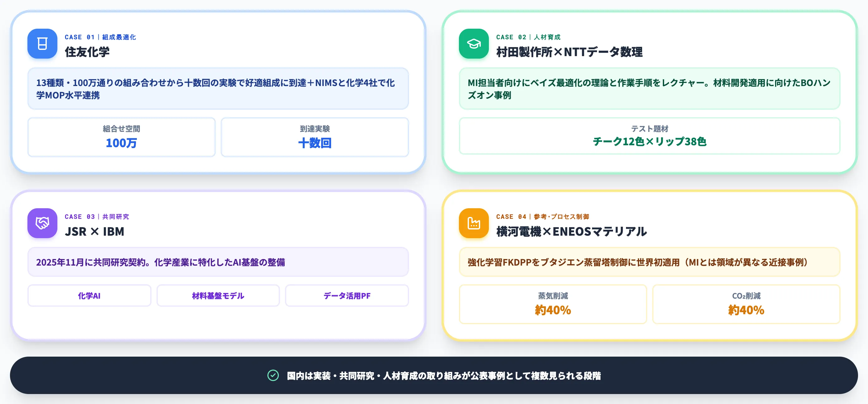Image resolution: width=868 pixels, height=404 pixels.
Task: Click the 材料基盤モデル tag
Action: (x=218, y=296)
